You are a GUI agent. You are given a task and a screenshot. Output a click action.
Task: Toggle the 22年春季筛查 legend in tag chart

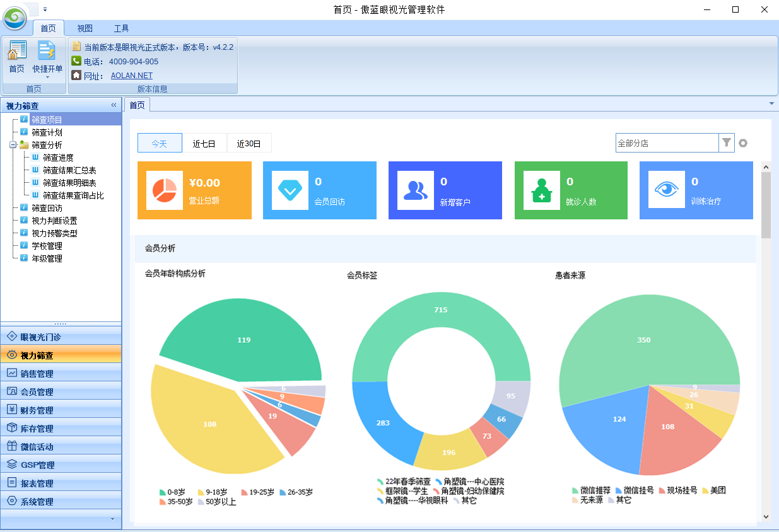[403, 482]
